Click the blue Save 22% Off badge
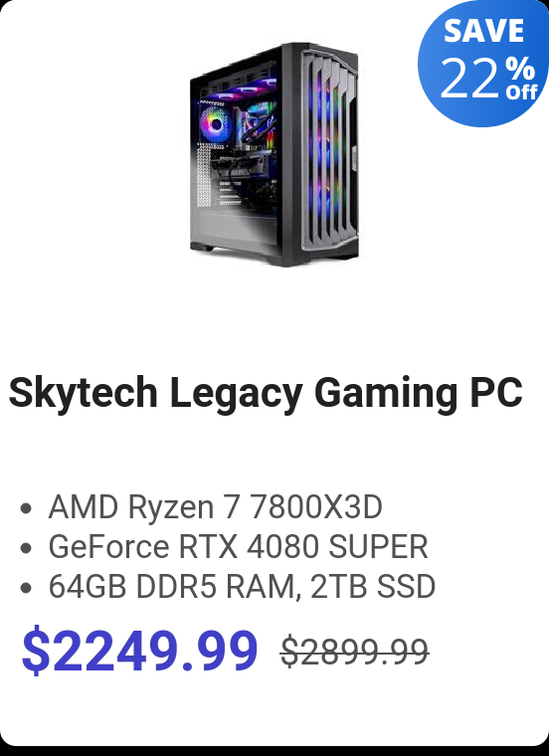 tap(483, 63)
